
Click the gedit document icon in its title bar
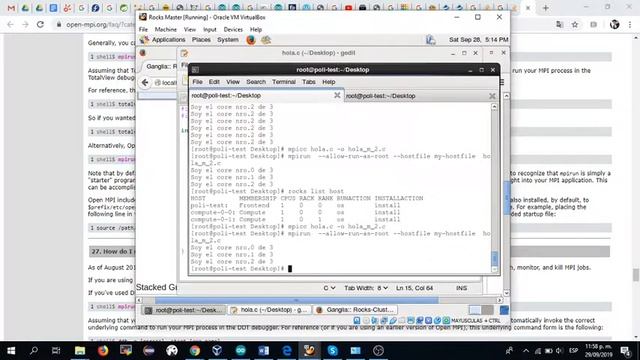pyautogui.click(x=184, y=53)
